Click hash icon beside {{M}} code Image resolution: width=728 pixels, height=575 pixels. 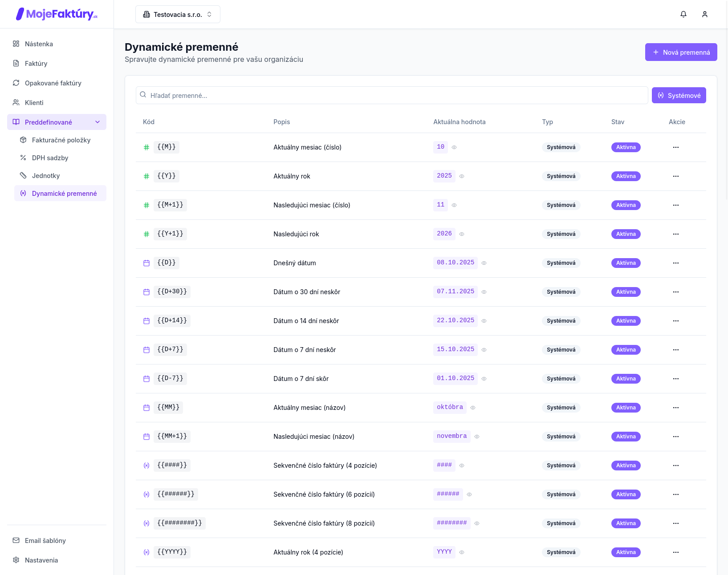pos(146,147)
